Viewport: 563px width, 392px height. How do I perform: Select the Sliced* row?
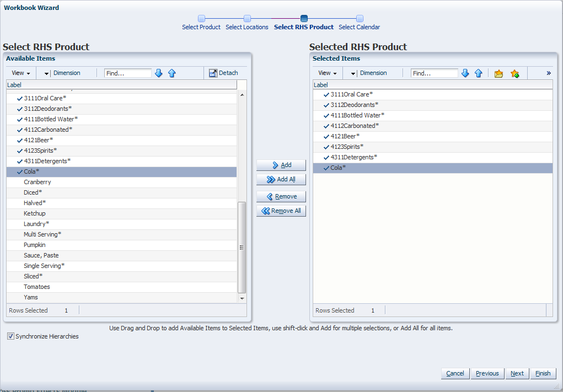121,276
